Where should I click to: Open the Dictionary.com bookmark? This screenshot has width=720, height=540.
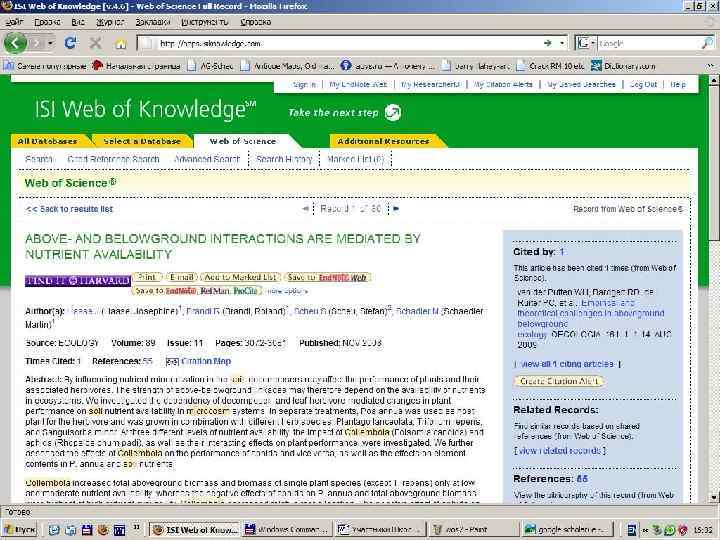point(624,66)
